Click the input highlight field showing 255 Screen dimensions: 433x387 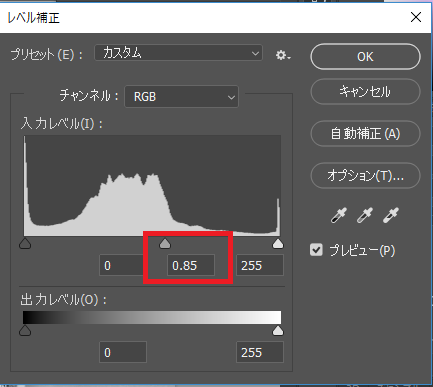[260, 265]
